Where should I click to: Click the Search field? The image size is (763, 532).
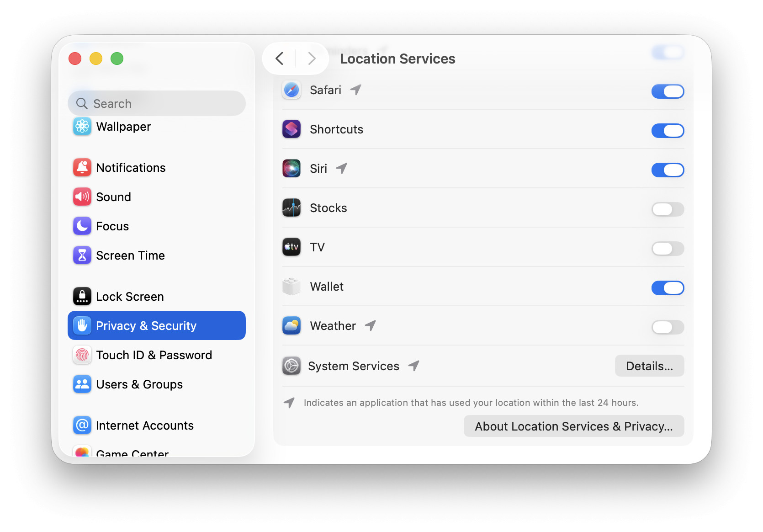coord(157,103)
